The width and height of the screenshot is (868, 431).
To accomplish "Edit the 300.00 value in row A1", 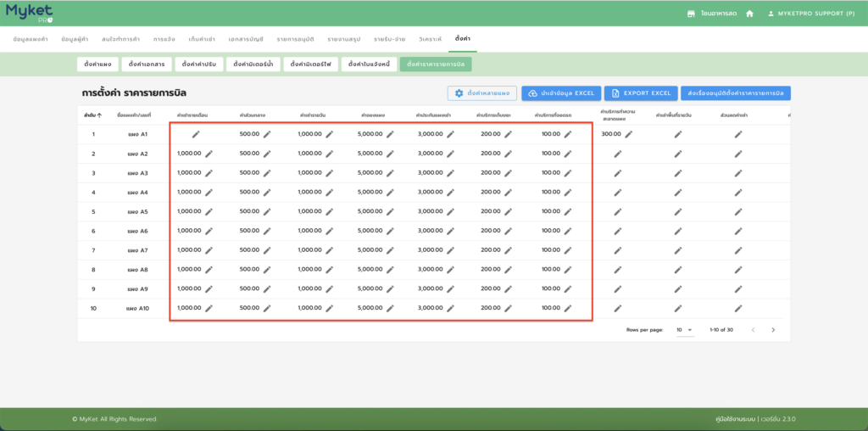I will tap(629, 134).
